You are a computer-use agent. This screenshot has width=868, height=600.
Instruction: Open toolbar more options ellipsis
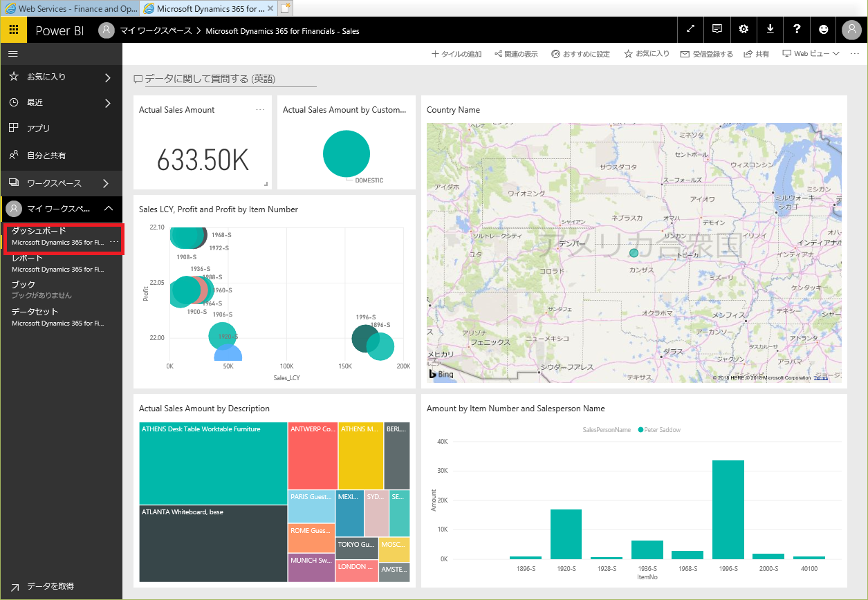point(855,54)
